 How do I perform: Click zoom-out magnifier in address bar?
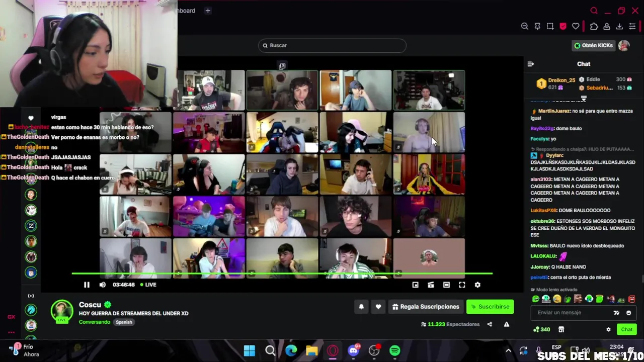(x=525, y=27)
